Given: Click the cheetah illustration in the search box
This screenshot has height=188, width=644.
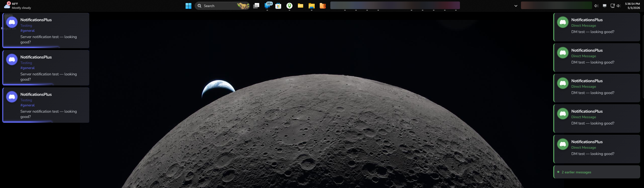Looking at the screenshot, I should tap(243, 6).
